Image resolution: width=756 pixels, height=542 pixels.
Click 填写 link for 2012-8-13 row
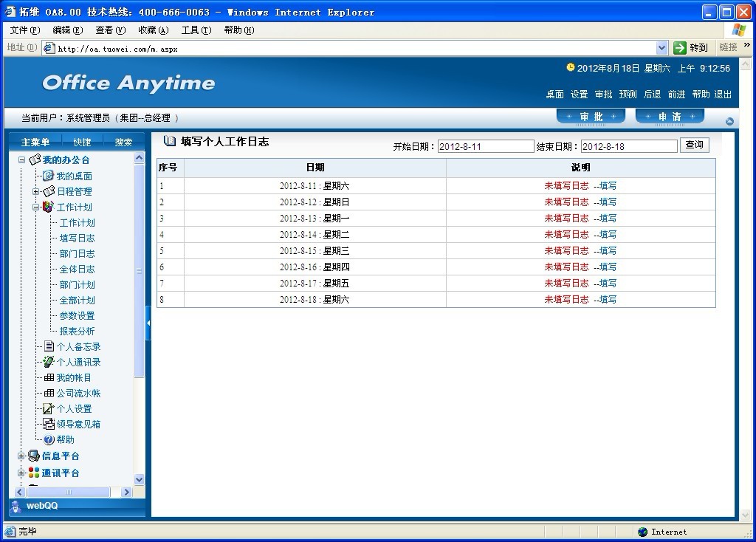tap(608, 219)
